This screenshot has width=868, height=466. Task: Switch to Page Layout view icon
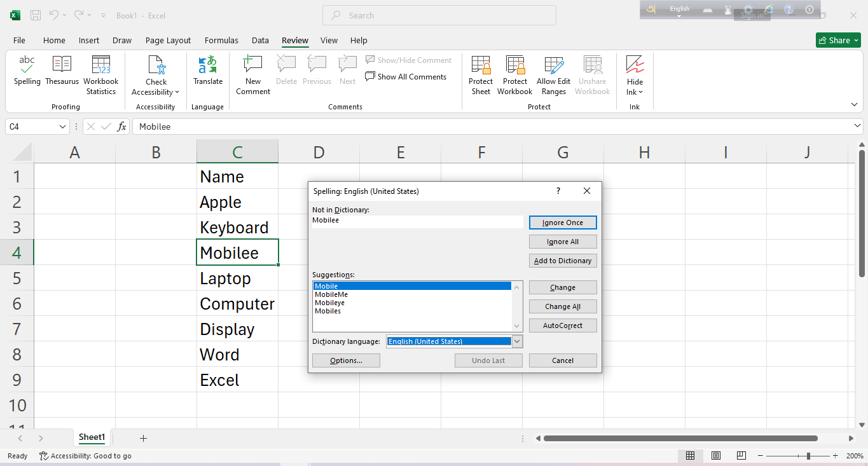(x=715, y=456)
